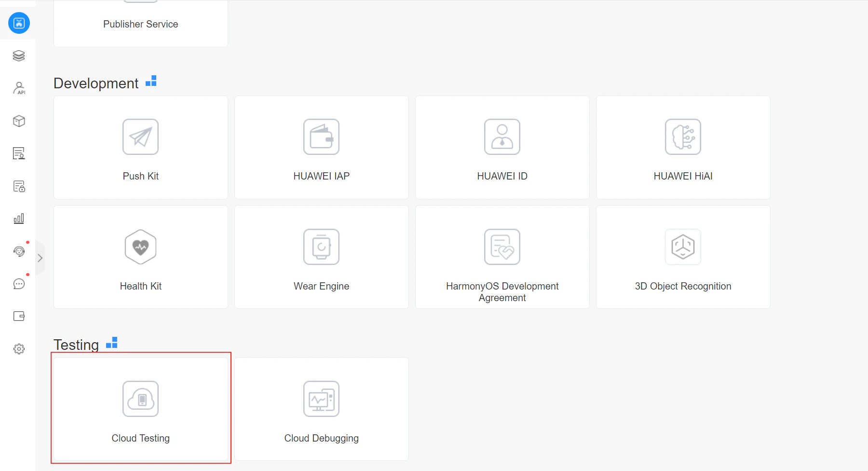This screenshot has width=868, height=471.
Task: Open the Publisher Service card
Action: pyautogui.click(x=141, y=24)
